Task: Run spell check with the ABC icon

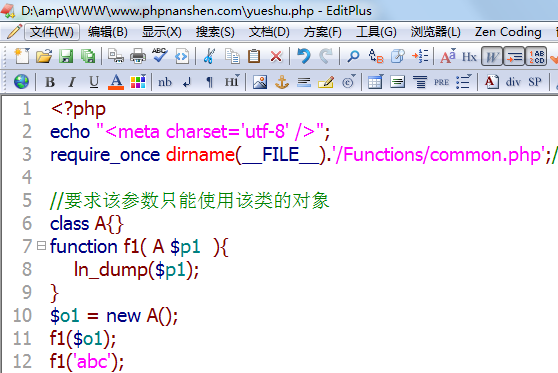Action: [x=160, y=56]
